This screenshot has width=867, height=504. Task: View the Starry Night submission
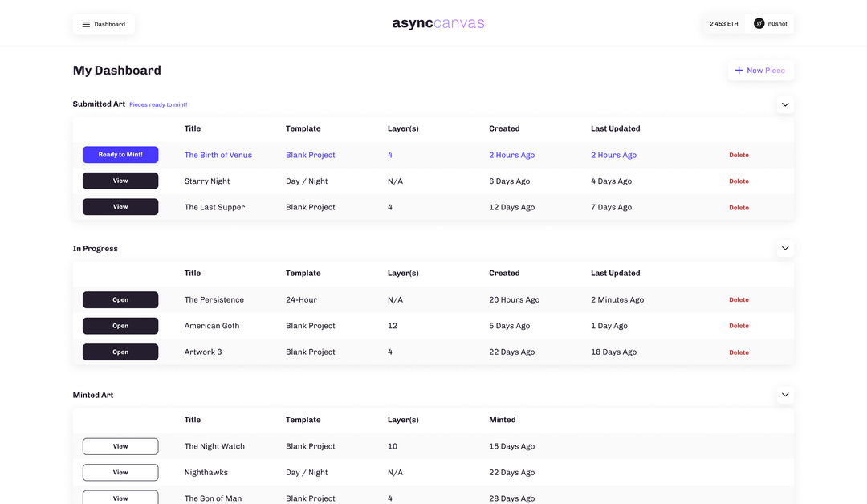coord(120,181)
